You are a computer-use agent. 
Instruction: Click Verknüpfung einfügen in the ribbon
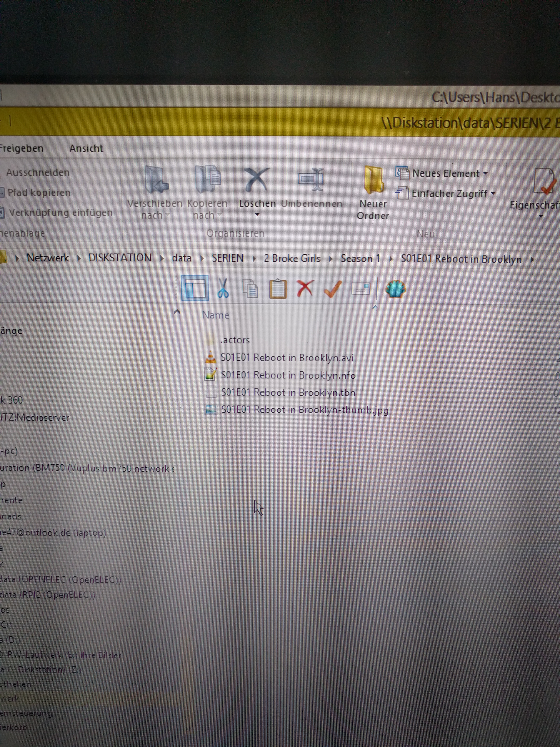60,213
